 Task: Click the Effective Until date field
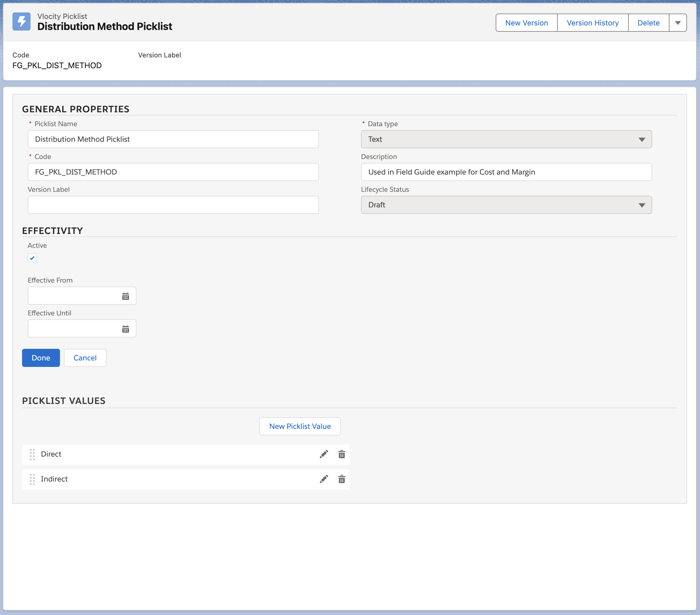82,329
